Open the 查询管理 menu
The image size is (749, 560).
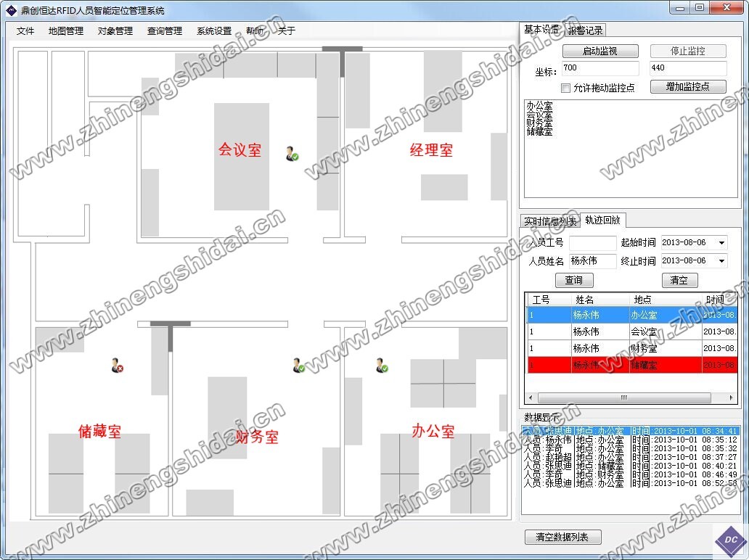(165, 31)
